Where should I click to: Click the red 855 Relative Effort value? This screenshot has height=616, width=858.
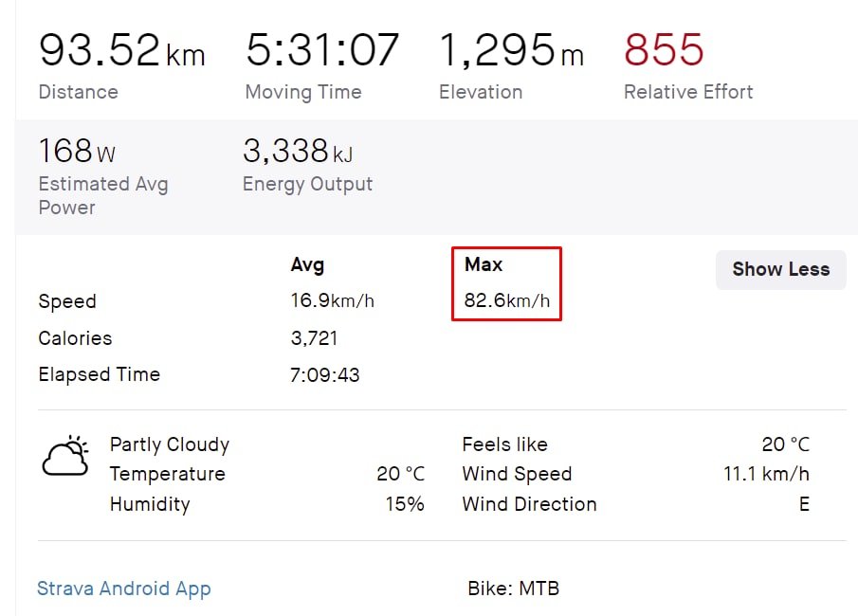664,50
